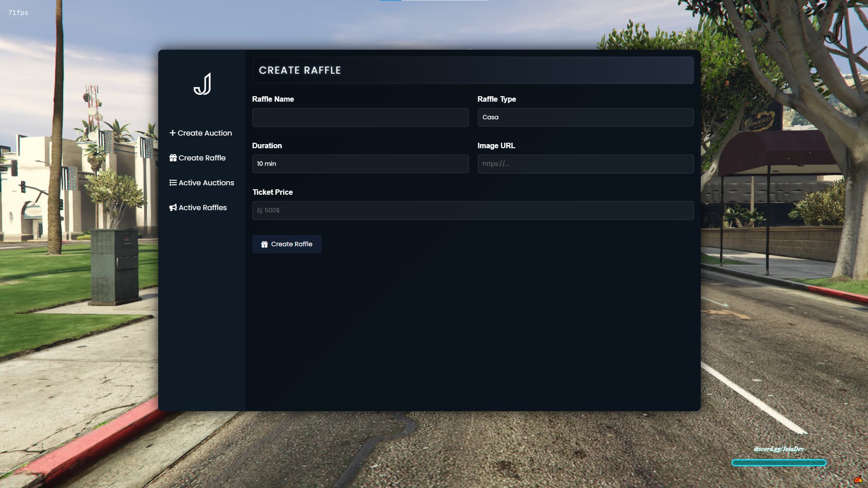Click the J logo in the sidebar
868x488 pixels.
point(202,84)
